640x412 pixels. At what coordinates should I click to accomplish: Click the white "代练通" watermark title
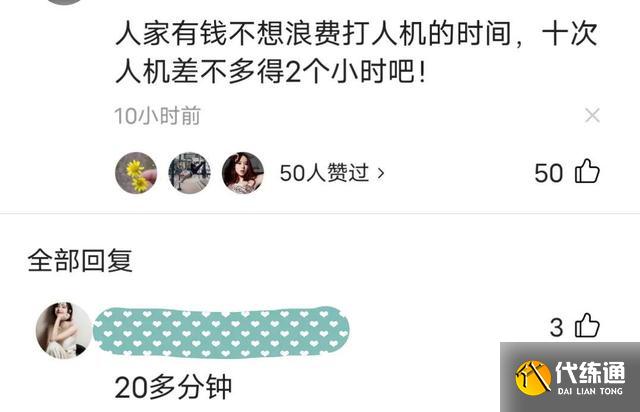(x=590, y=372)
